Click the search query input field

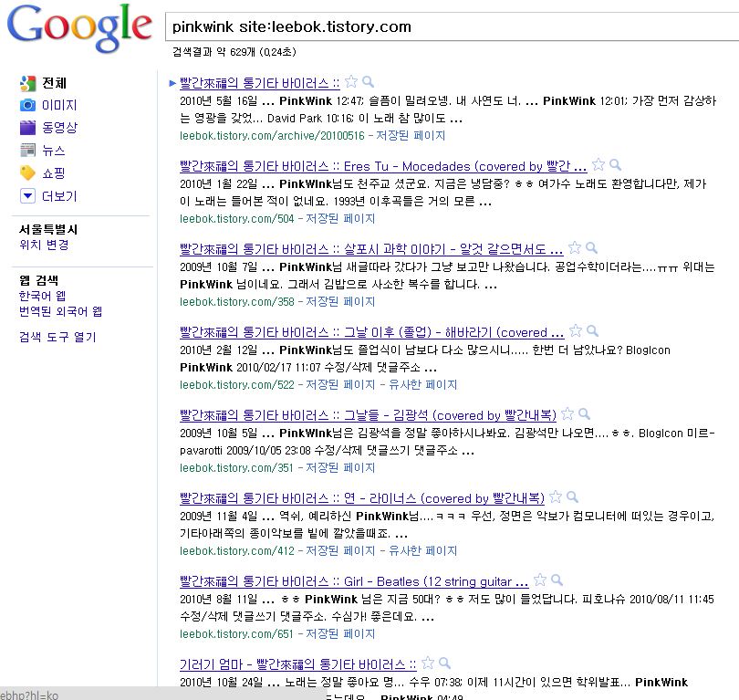452,26
